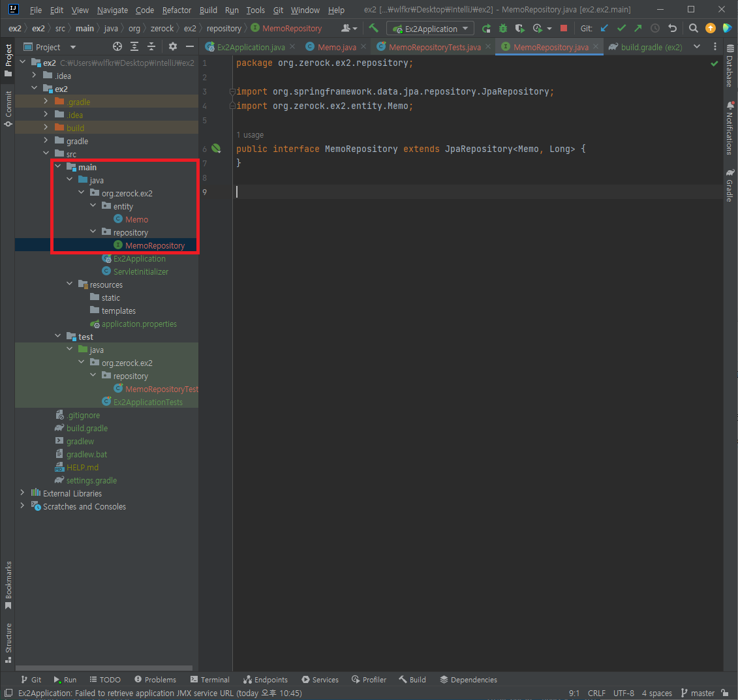Toggle the read-only lock icon in status bar
738x700 pixels.
(726, 693)
